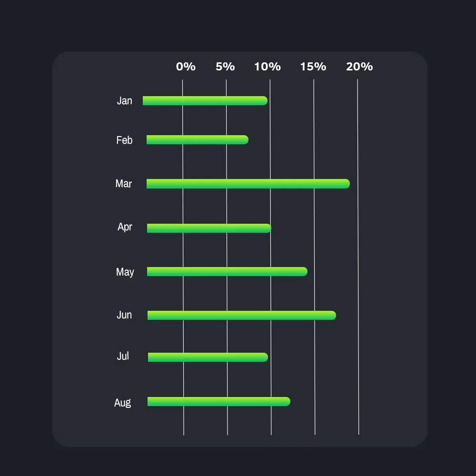Select the Jun month label
The width and height of the screenshot is (476, 476).
coord(124,315)
